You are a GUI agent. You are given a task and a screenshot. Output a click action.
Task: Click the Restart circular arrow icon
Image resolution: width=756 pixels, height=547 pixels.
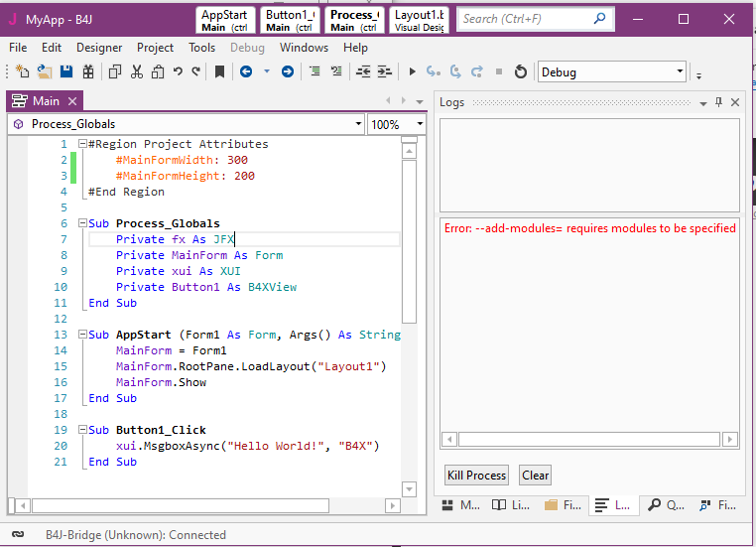click(520, 71)
